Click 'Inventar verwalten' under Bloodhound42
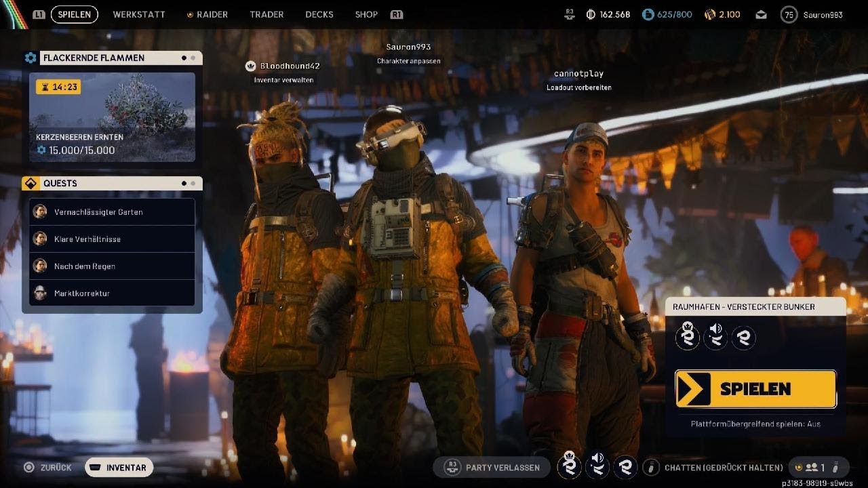The width and height of the screenshot is (868, 488). pos(283,80)
